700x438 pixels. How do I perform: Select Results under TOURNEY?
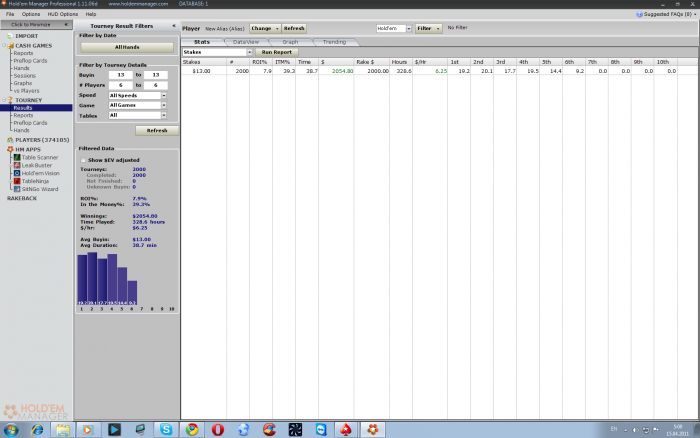pyautogui.click(x=36, y=108)
